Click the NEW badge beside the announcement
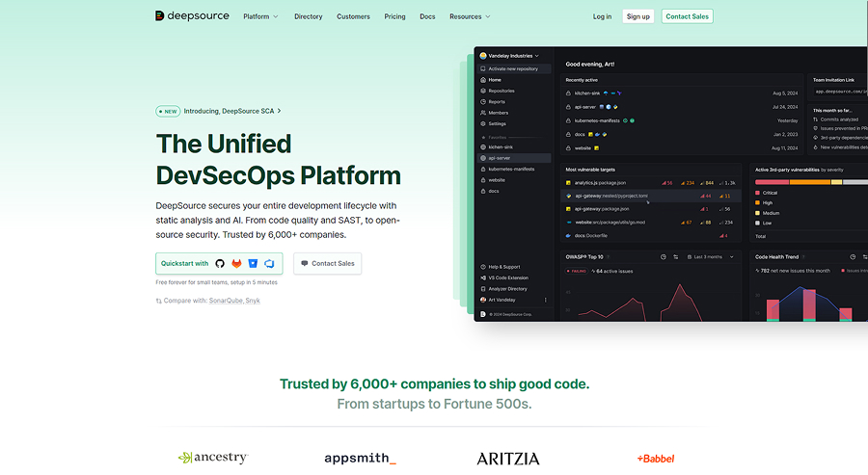The image size is (868, 475). 168,111
